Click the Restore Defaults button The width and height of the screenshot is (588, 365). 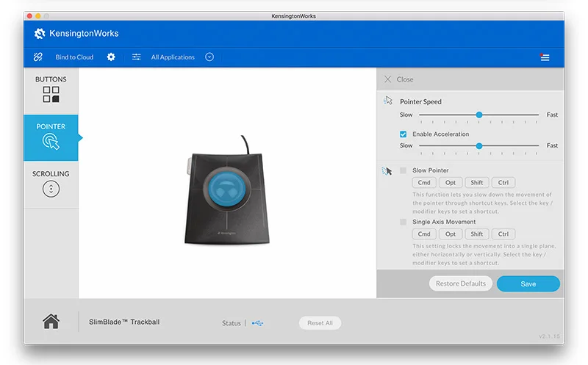461,283
